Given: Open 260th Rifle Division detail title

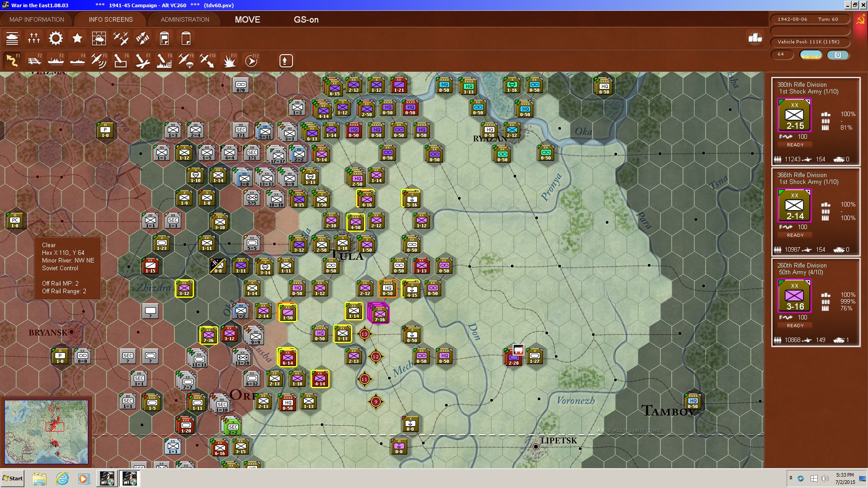Looking at the screenshot, I should [802, 265].
